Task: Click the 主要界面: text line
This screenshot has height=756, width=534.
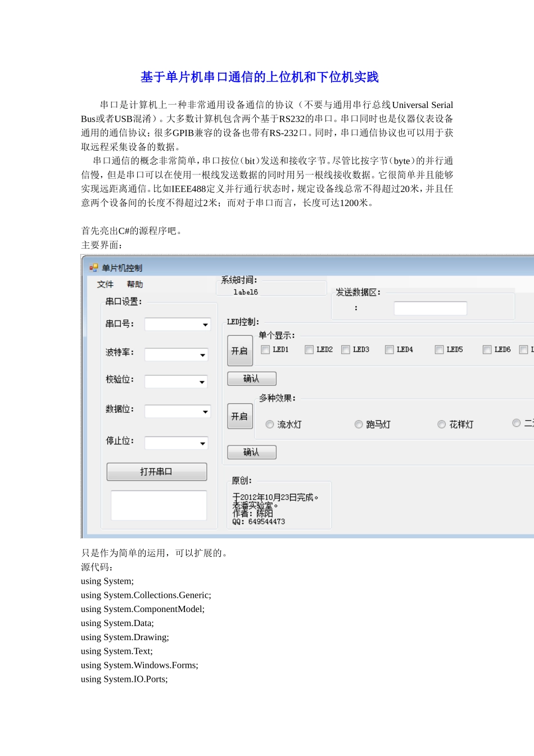Action: (x=102, y=245)
